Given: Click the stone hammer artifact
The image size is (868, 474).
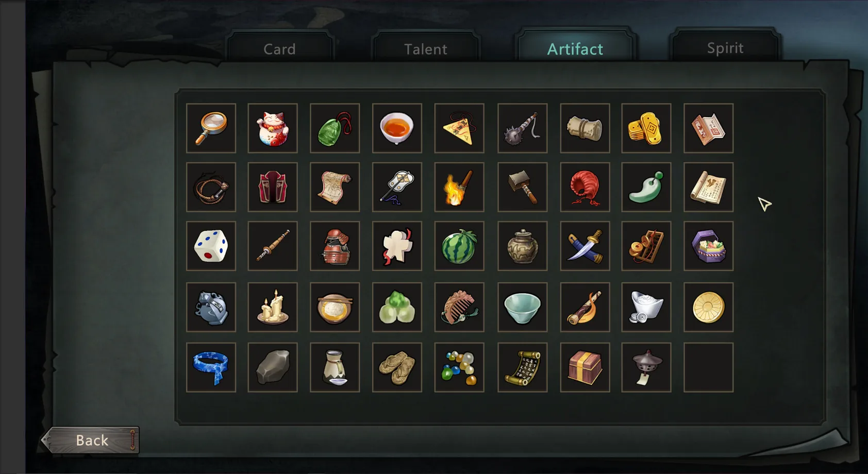Looking at the screenshot, I should pyautogui.click(x=522, y=187).
